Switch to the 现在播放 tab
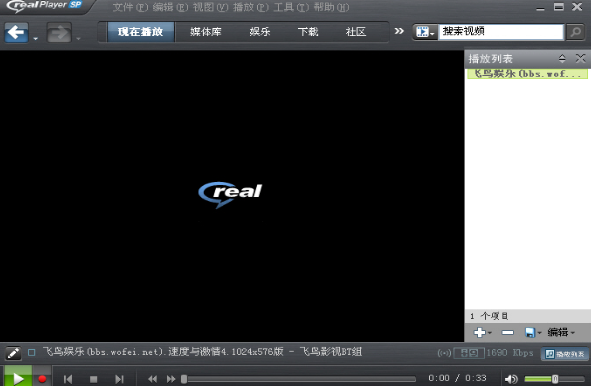This screenshot has height=386, width=591. click(x=140, y=32)
